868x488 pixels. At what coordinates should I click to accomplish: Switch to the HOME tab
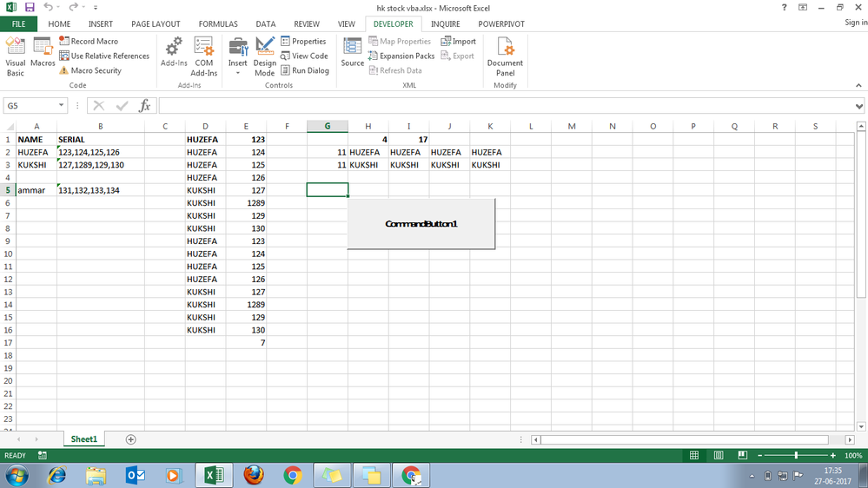[x=59, y=23]
